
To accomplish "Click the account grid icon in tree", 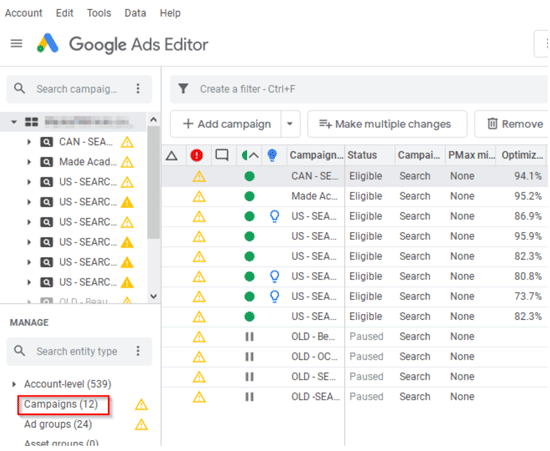I will point(32,122).
